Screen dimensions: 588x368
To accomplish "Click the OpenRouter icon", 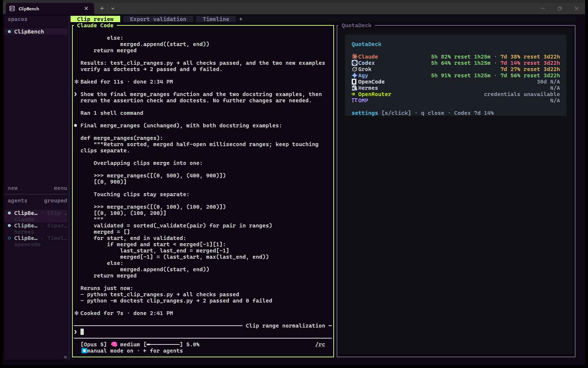I will (354, 94).
